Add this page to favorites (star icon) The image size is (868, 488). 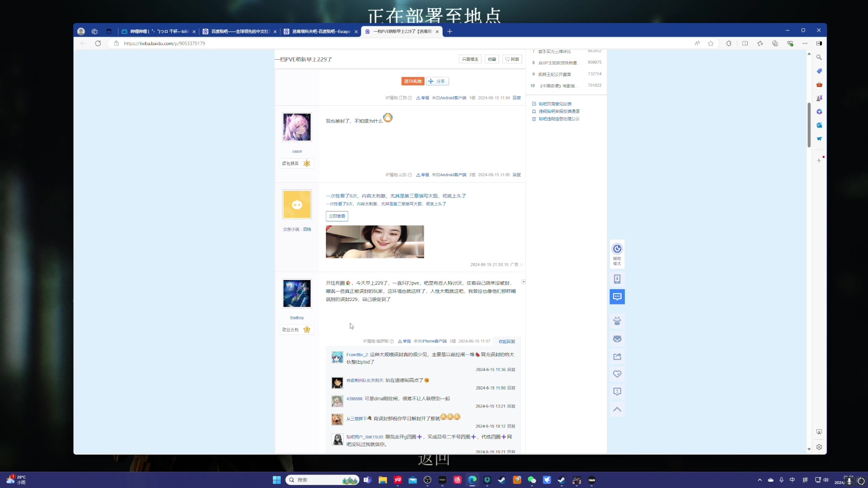[711, 43]
